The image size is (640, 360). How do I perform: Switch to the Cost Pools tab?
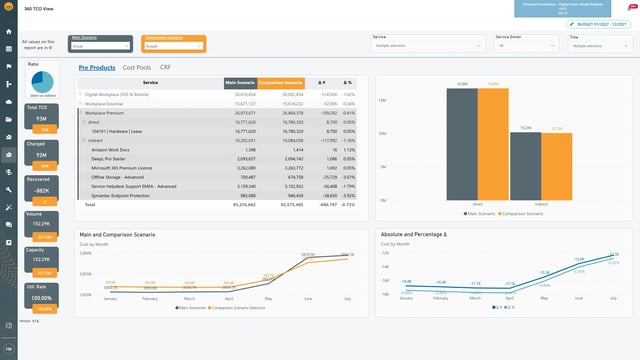[137, 68]
